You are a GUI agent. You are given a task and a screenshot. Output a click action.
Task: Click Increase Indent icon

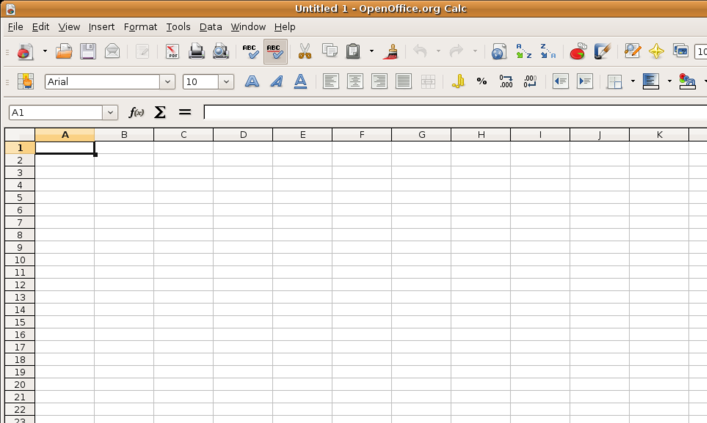pos(585,82)
